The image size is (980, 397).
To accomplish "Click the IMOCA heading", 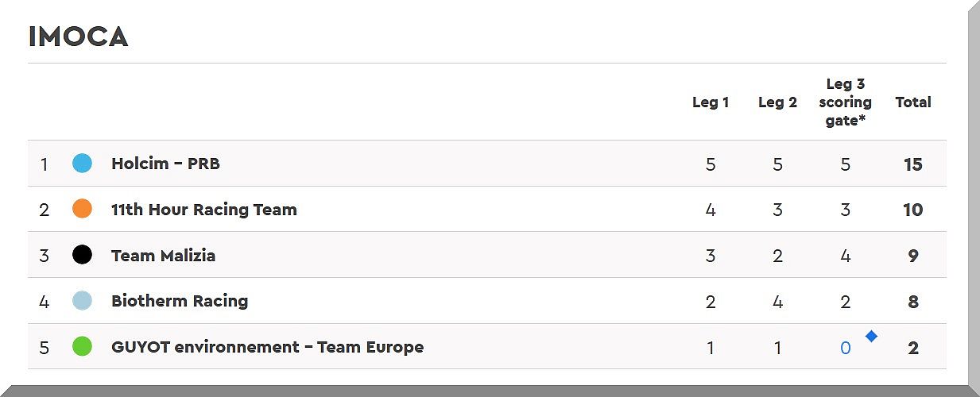I will point(78,37).
